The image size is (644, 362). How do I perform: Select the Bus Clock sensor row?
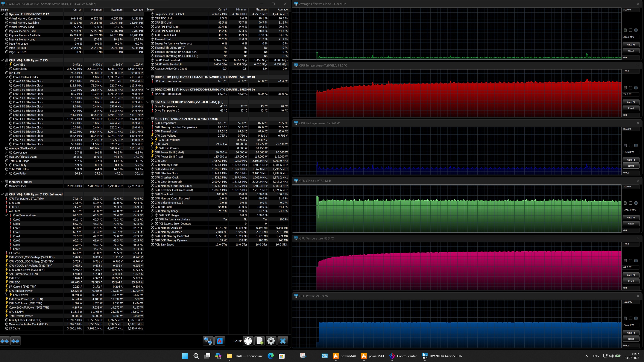[72, 73]
